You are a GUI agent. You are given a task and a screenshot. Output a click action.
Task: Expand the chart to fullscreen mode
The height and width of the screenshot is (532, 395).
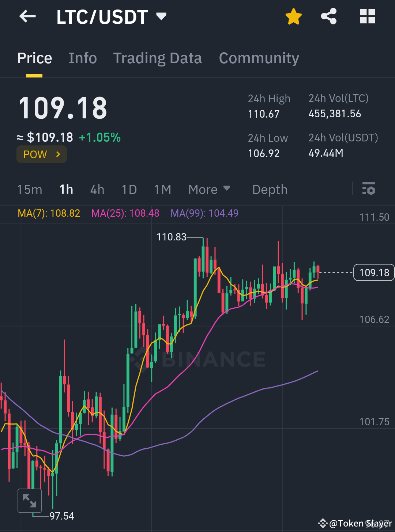click(x=30, y=501)
